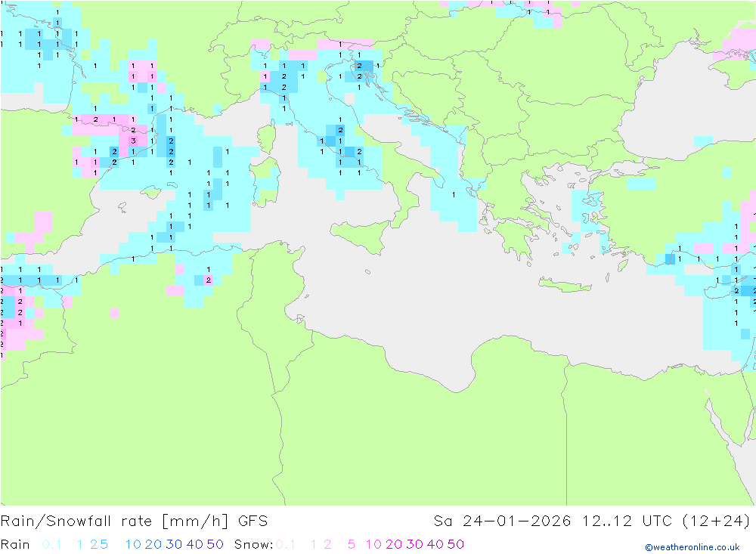Click the map cell labeled 3

[x=133, y=141]
